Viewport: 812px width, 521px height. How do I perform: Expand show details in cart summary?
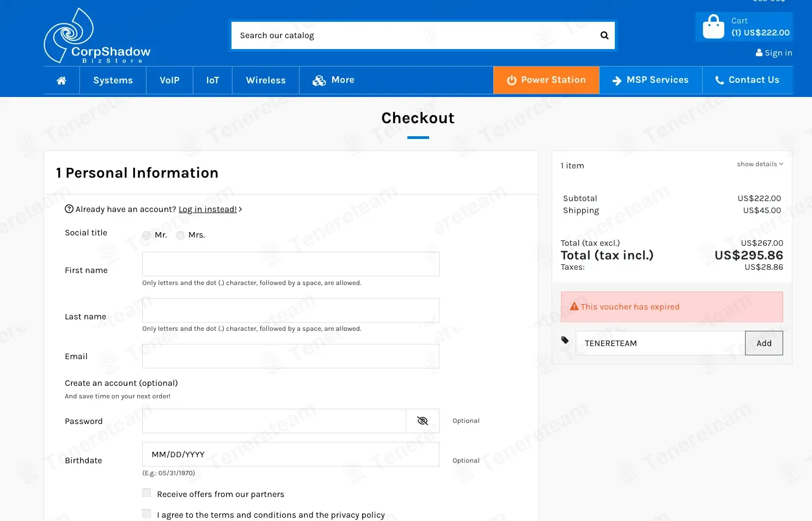coord(760,164)
